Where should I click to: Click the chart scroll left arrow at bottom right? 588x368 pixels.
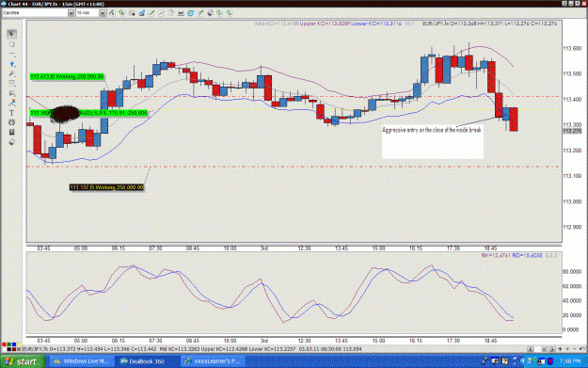click(x=531, y=349)
